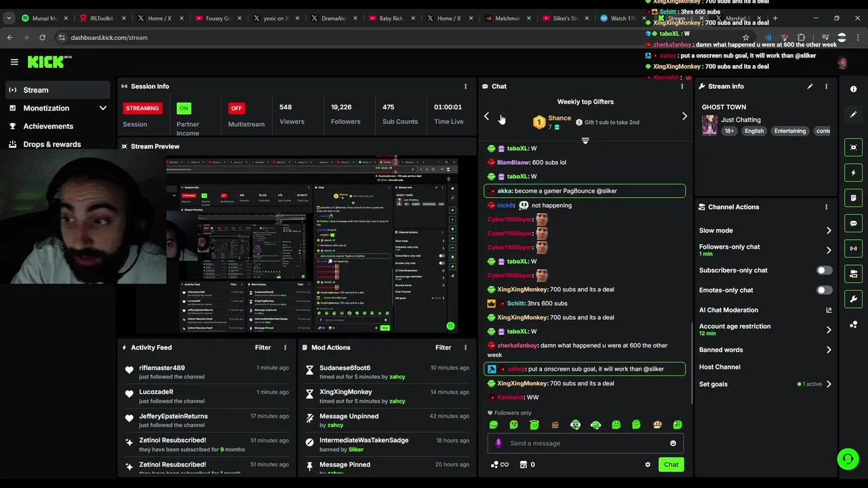Switch to the Mursal browser tab
Image resolution: width=868 pixels, height=488 pixels.
coord(43,18)
